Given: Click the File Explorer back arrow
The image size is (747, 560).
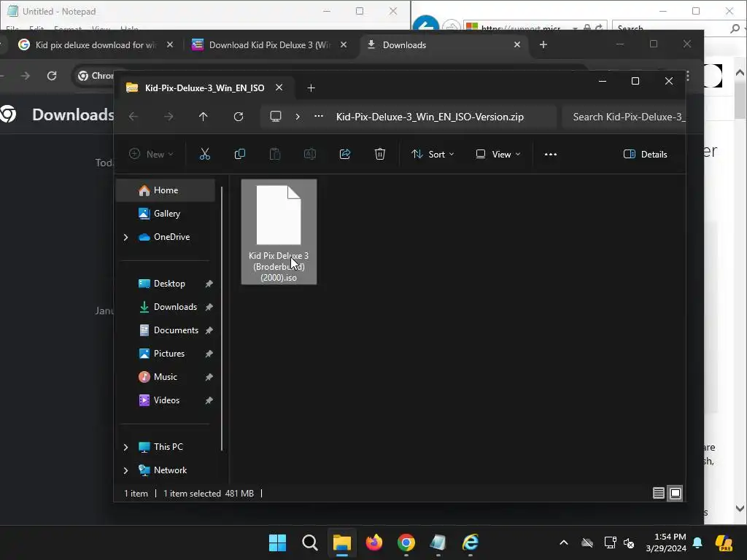Looking at the screenshot, I should point(133,117).
